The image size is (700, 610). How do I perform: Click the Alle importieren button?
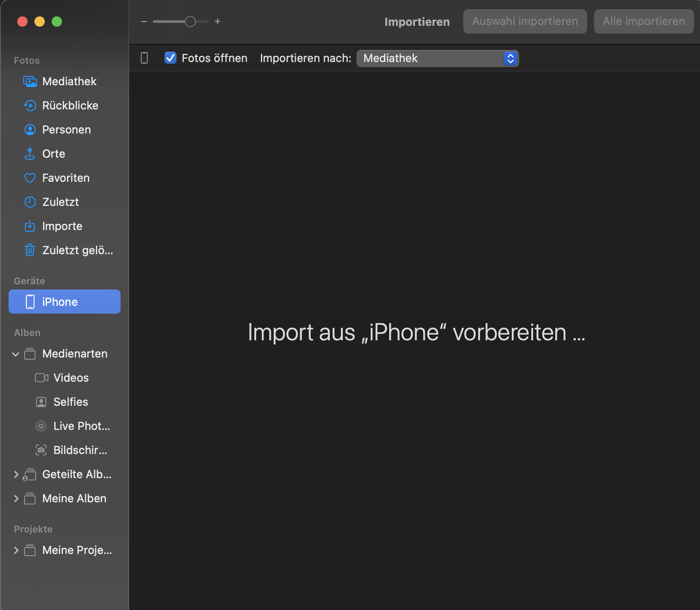click(x=644, y=22)
